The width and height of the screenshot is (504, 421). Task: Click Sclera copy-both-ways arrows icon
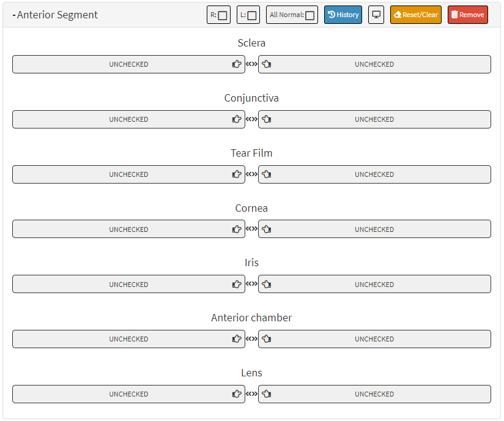click(251, 64)
